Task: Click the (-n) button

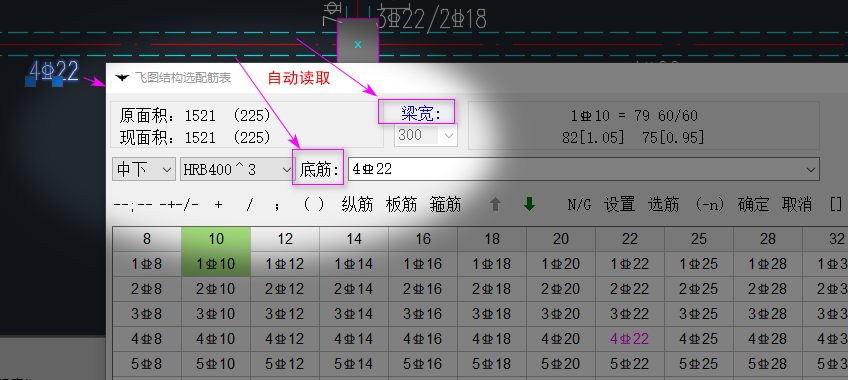Action: tap(709, 204)
